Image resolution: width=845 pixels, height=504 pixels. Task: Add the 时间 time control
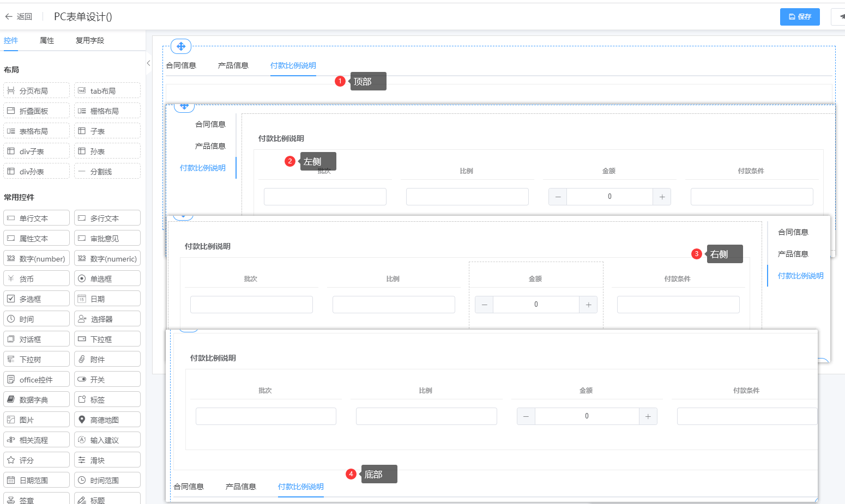pyautogui.click(x=36, y=319)
